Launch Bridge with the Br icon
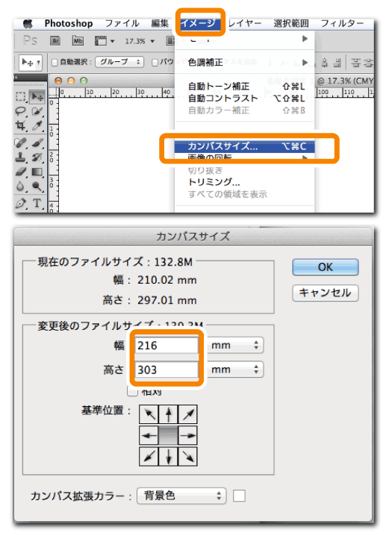Image resolution: width=392 pixels, height=539 pixels. (55, 41)
